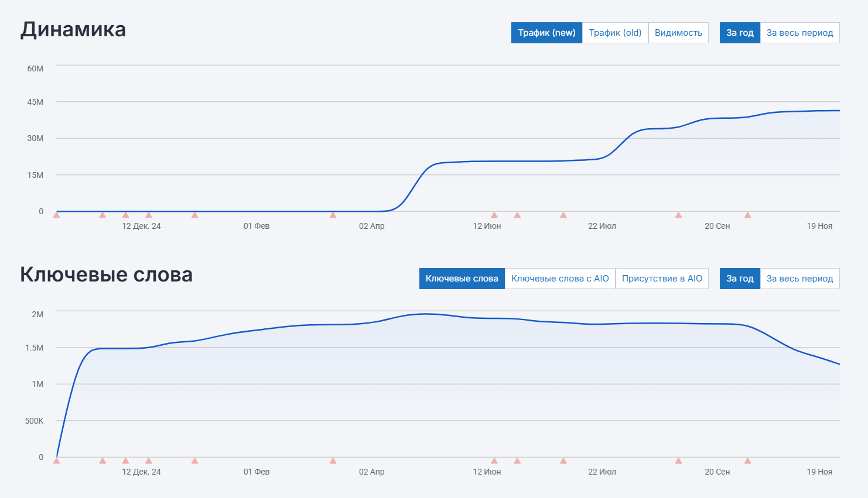This screenshot has height=498, width=868.
Task: Show За весь период in Динамика
Action: [799, 33]
